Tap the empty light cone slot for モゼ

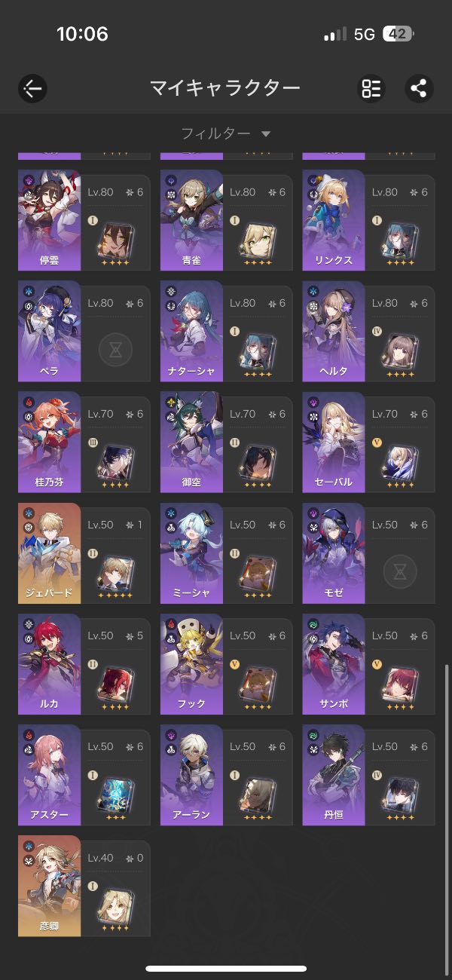(x=400, y=571)
